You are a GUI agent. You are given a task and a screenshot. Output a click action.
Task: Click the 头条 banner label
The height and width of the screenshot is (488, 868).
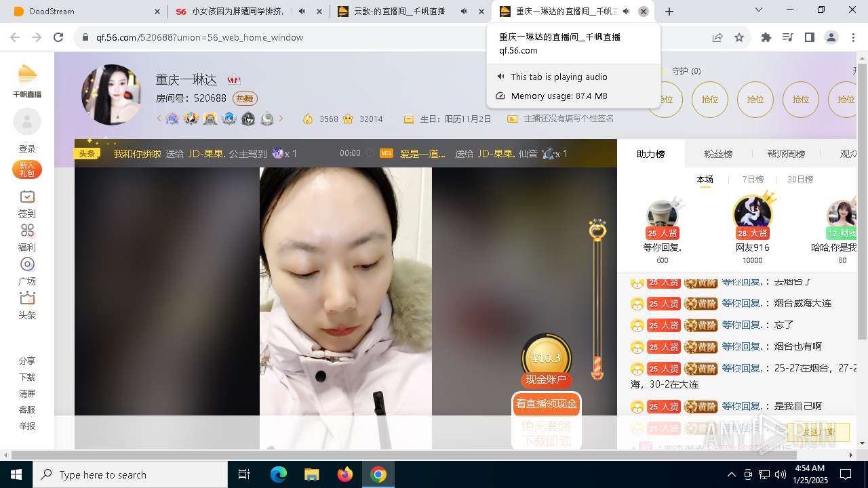87,153
